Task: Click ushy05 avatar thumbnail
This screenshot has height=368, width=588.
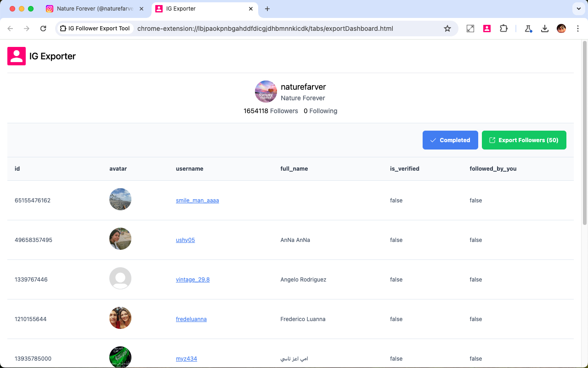Action: [120, 239]
